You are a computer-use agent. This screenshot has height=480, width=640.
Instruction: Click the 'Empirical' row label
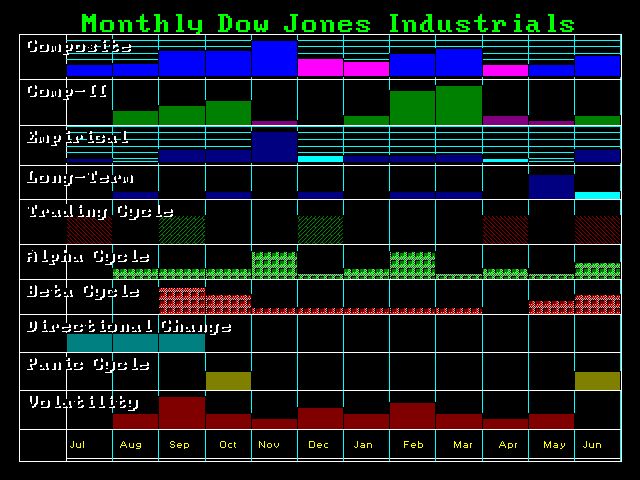click(78, 137)
